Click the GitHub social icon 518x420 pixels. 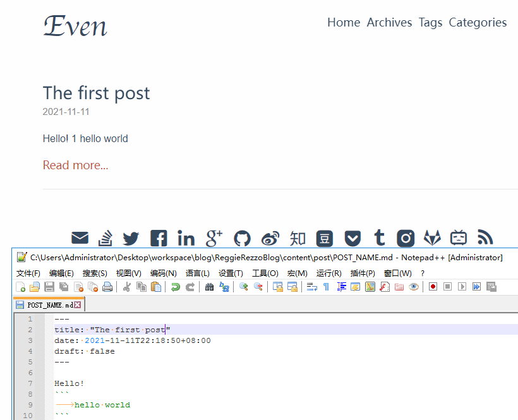tap(242, 238)
